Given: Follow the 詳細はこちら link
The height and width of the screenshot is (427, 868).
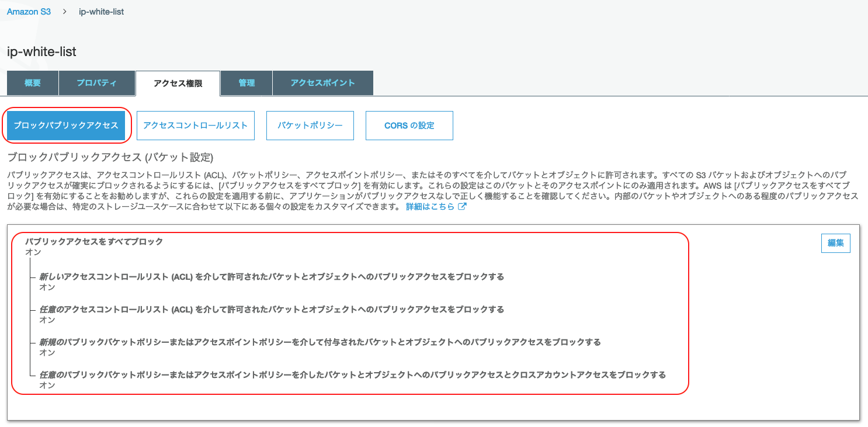Looking at the screenshot, I should point(430,207).
